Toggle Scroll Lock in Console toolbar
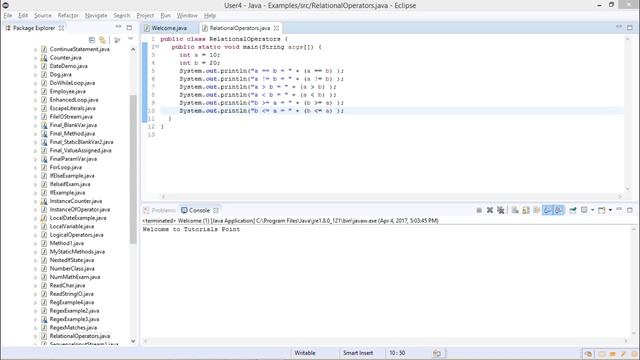 point(526,210)
